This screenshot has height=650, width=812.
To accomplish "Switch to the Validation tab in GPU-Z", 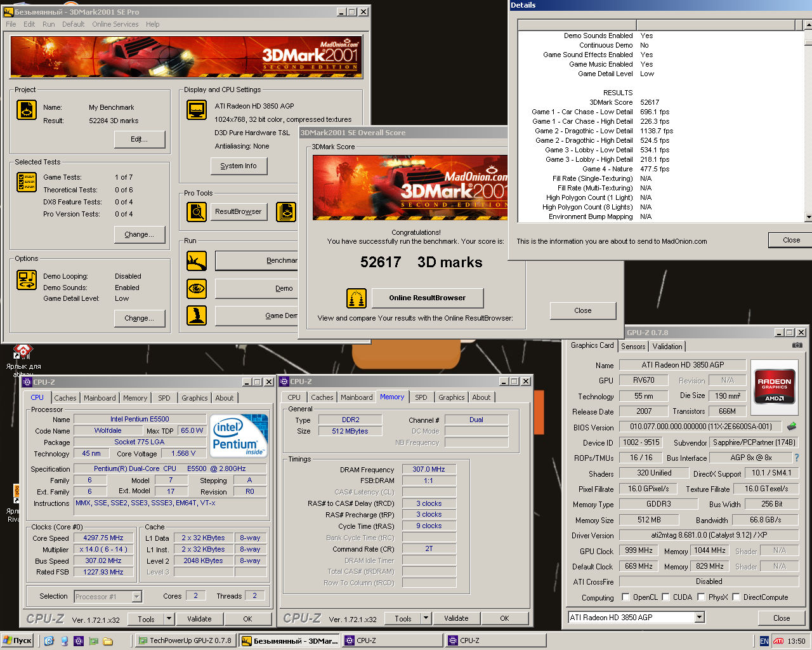I will (x=667, y=347).
